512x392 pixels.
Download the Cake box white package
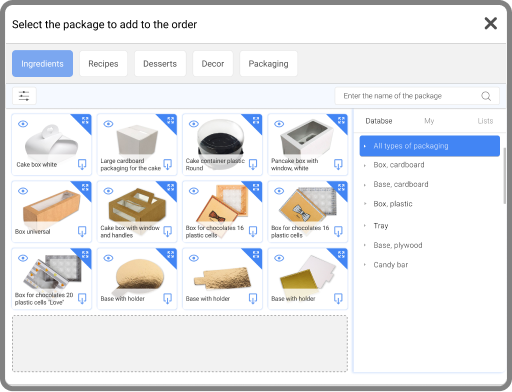coord(82,164)
